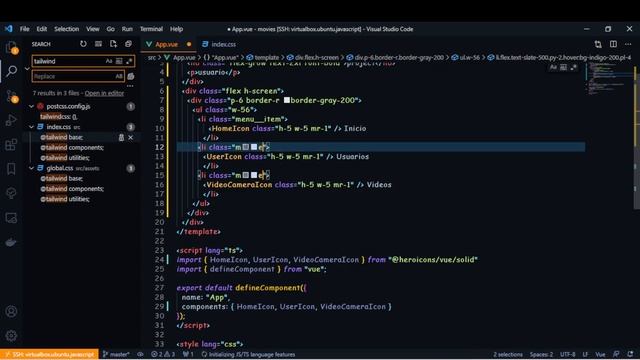The image size is (640, 360).
Task: Open the src breadcrumb dropdown
Action: click(x=152, y=58)
